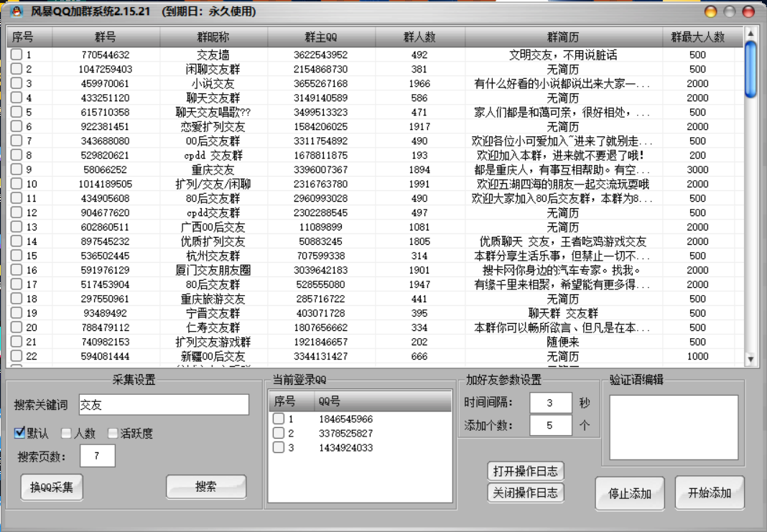Viewport: 767px width, 532px height.
Task: Select group name 扩列交友游戏群
Action: pos(213,342)
